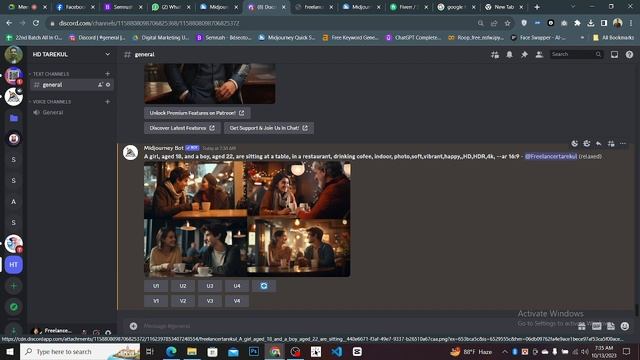Toggle headphone deafen in user panel

coord(96,332)
